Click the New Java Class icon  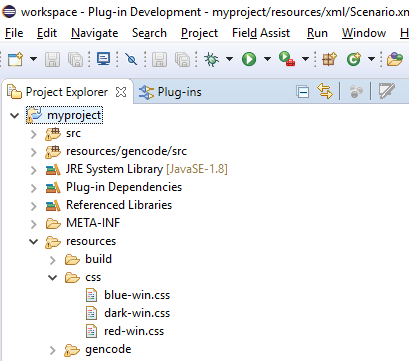pos(354,59)
